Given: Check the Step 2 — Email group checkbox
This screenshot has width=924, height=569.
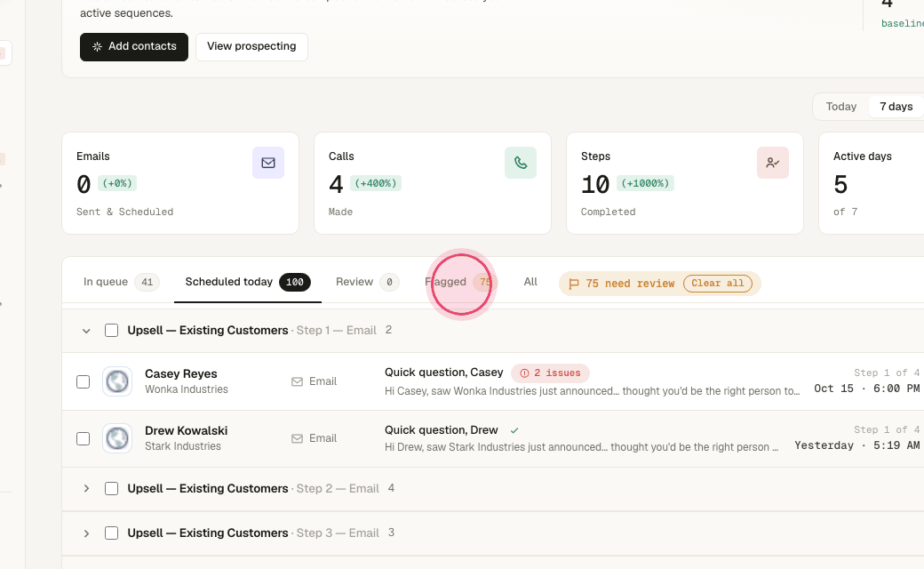Looking at the screenshot, I should click(111, 489).
